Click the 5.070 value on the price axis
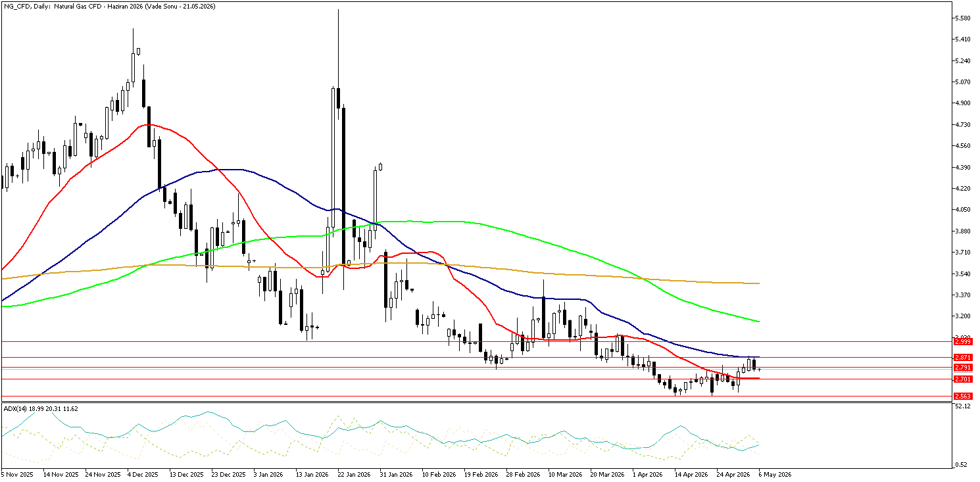The width and height of the screenshot is (980, 482). (964, 82)
